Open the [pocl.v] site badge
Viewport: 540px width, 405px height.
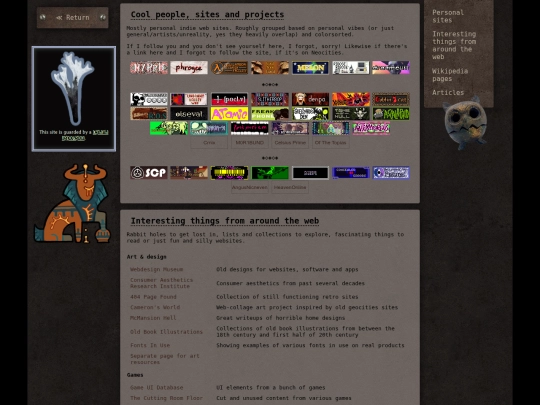(x=229, y=99)
